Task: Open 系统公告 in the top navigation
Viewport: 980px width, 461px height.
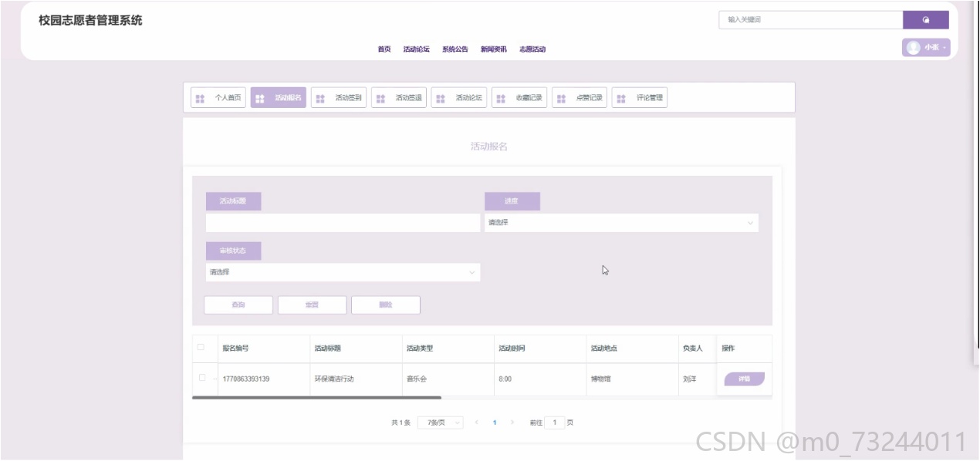Action: click(455, 49)
